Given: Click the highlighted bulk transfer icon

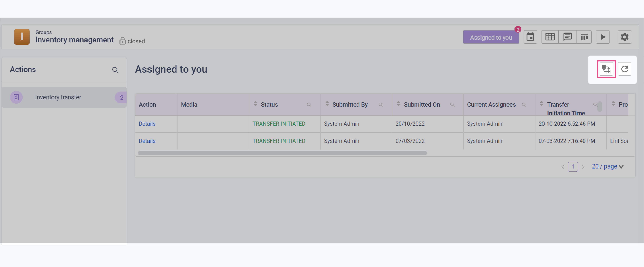Looking at the screenshot, I should (606, 69).
